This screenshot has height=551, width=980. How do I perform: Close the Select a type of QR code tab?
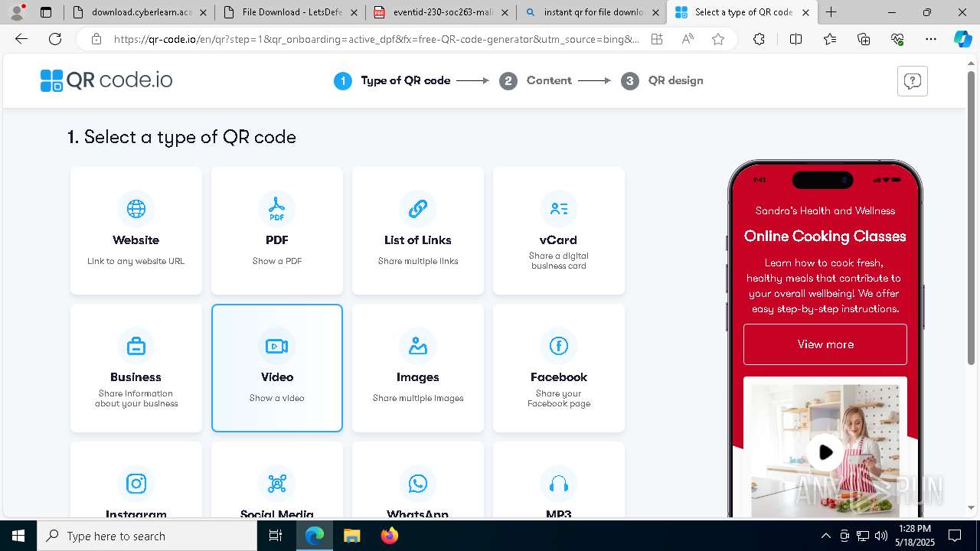[x=806, y=12]
